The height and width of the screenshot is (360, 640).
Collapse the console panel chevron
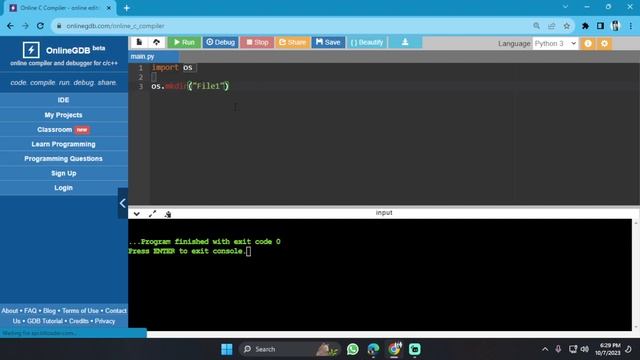coord(136,214)
